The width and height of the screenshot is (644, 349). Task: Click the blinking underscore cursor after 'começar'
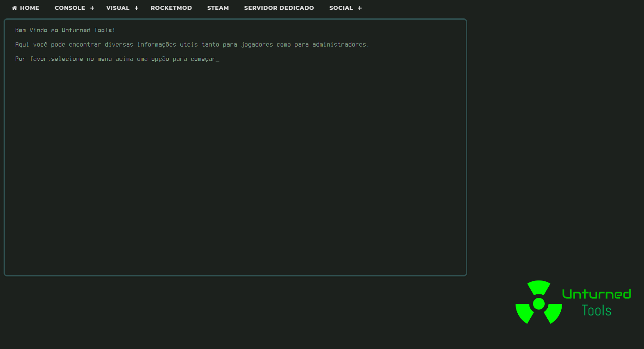pyautogui.click(x=218, y=60)
